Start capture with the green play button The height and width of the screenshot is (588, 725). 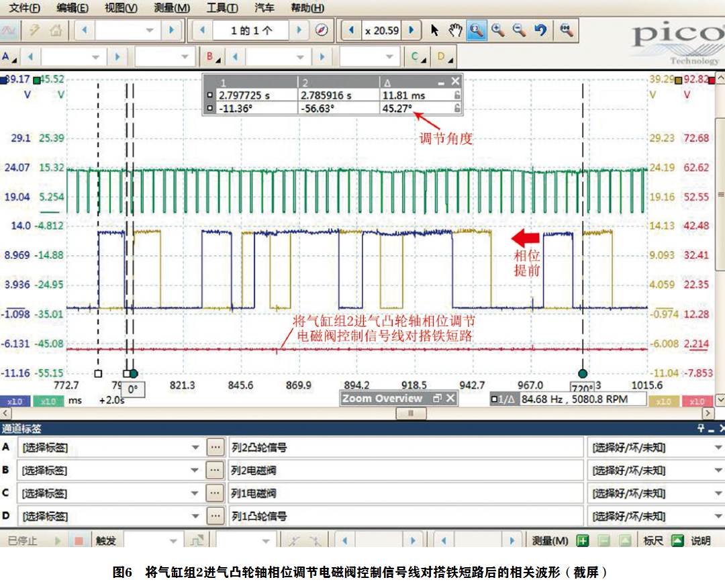pos(57,540)
